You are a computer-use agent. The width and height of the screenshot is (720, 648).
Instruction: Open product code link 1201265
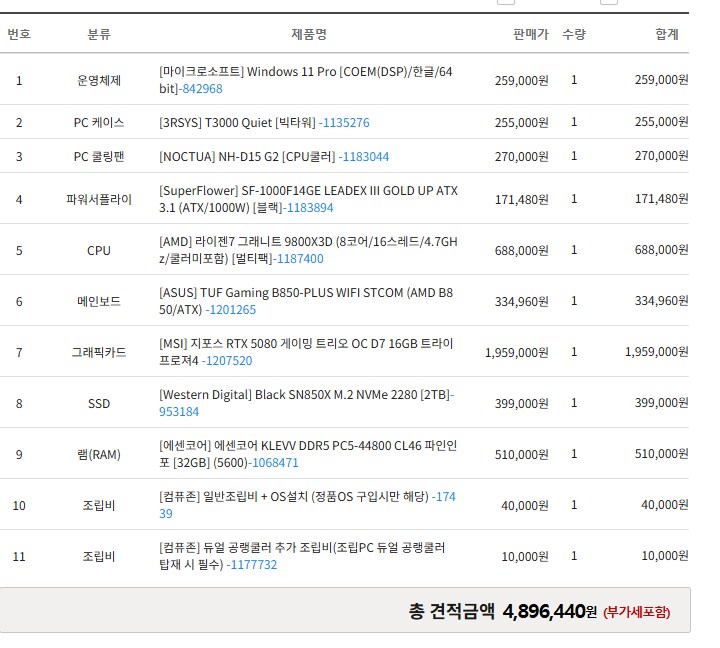(233, 310)
